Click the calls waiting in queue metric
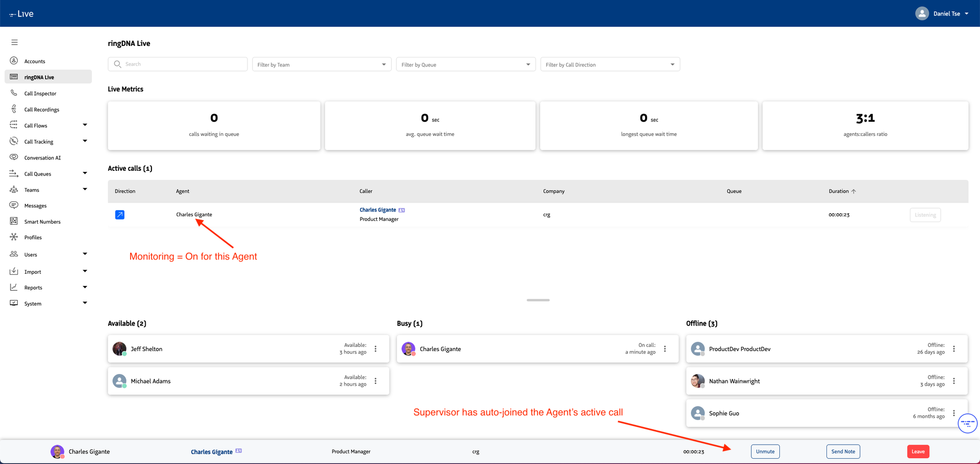The width and height of the screenshot is (980, 464). [214, 126]
